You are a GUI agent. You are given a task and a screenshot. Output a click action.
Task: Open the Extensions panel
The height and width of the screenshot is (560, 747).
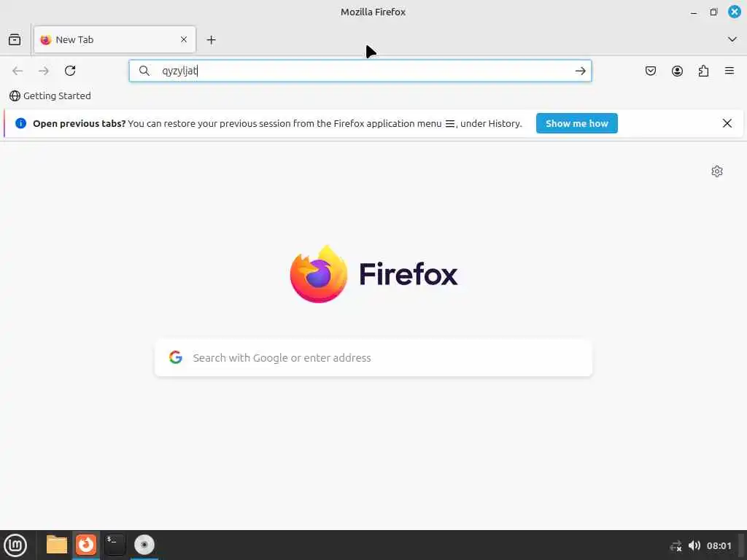[x=703, y=71]
